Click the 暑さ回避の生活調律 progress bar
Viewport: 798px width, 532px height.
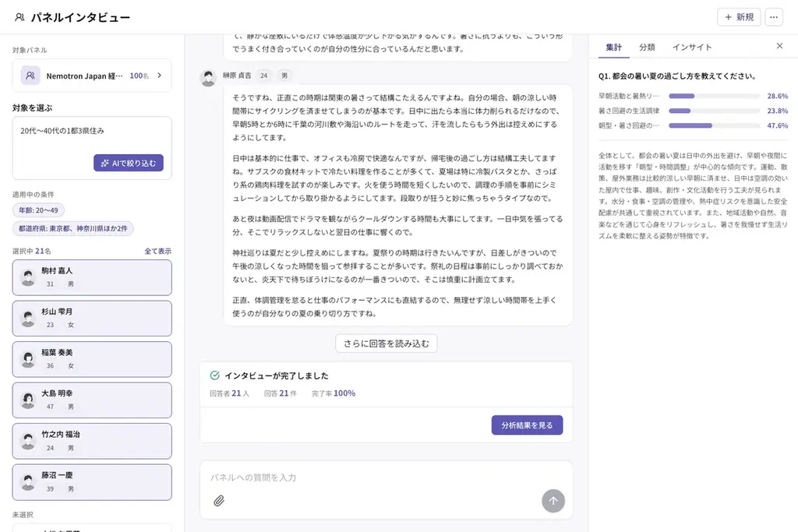click(x=714, y=111)
